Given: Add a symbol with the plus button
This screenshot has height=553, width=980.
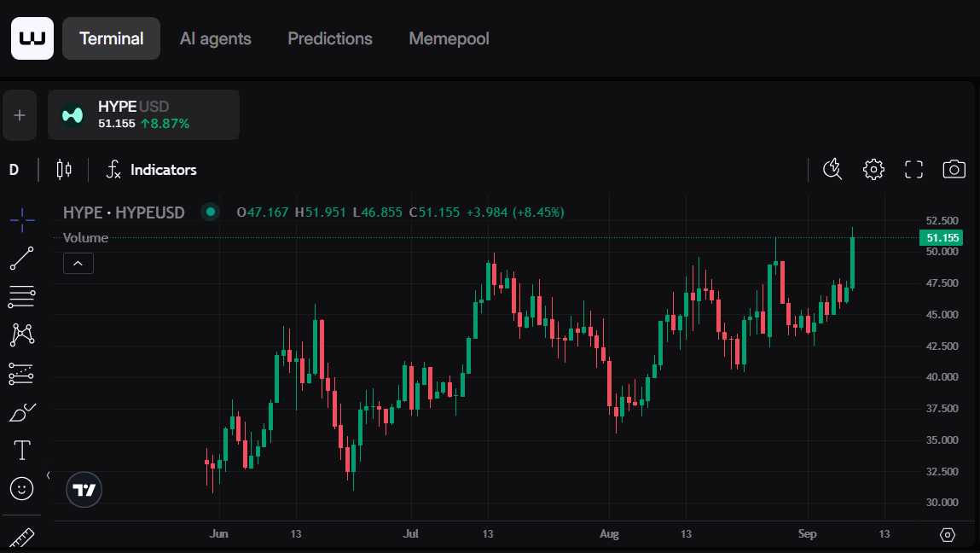Looking at the screenshot, I should tap(20, 115).
